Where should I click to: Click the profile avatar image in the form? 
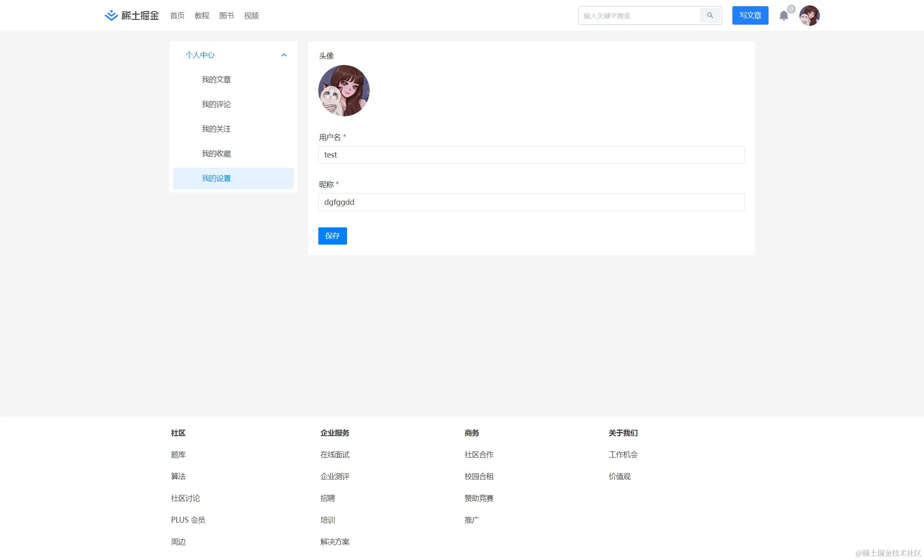(344, 91)
